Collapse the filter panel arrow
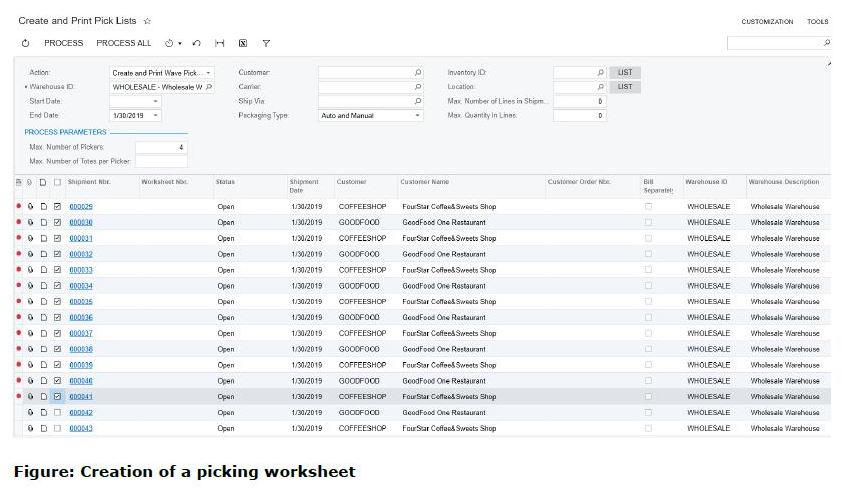The height and width of the screenshot is (492, 842). click(x=829, y=64)
